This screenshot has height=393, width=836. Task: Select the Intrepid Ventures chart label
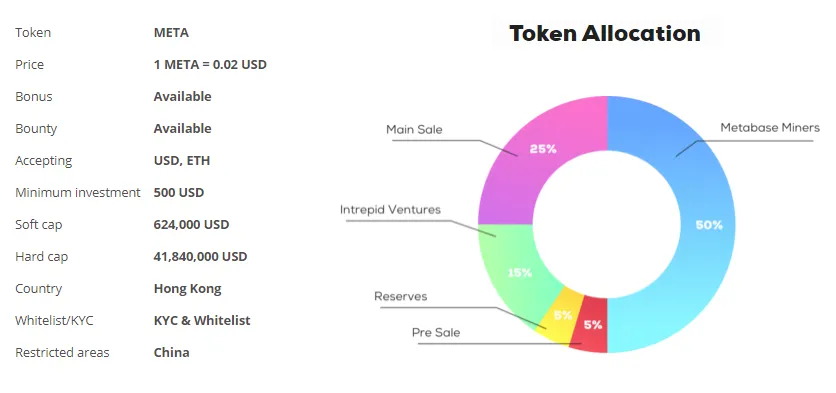coord(390,210)
